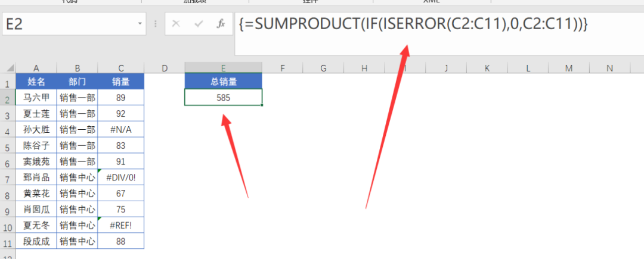Click the error indicator triangle on #DIV/0! cell
This screenshot has width=644, height=259.
point(100,171)
